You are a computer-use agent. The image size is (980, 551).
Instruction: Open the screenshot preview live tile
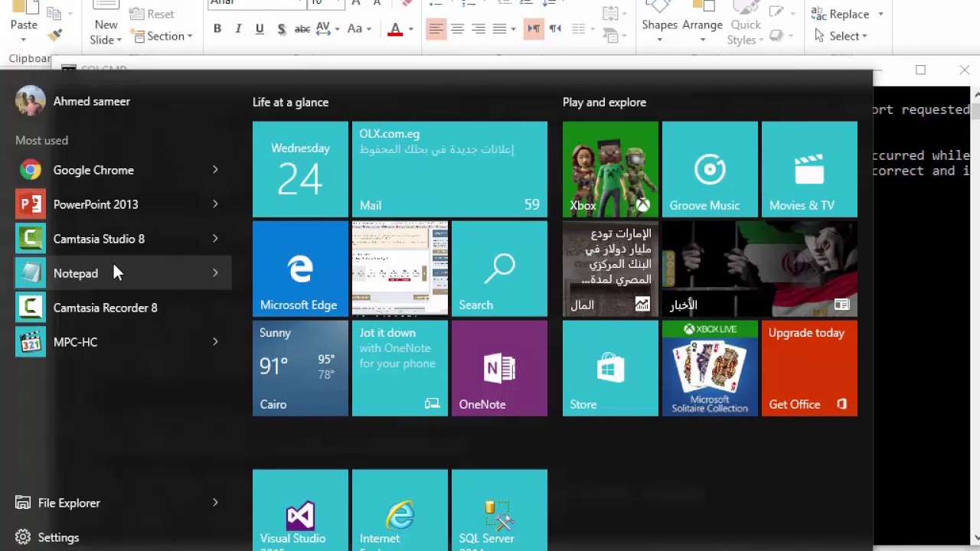pos(400,269)
